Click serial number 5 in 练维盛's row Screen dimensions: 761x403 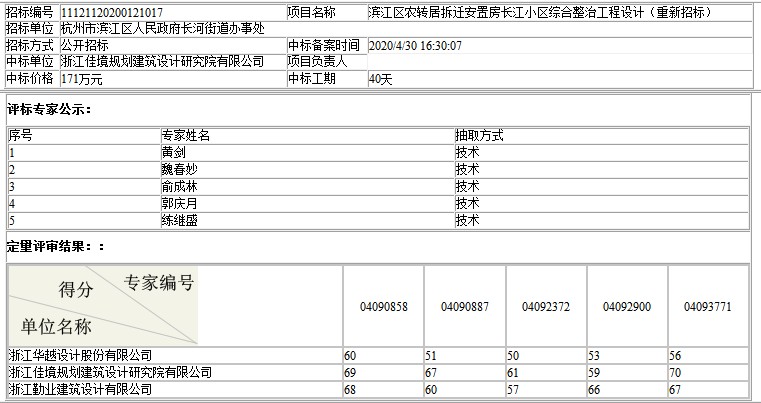point(12,221)
